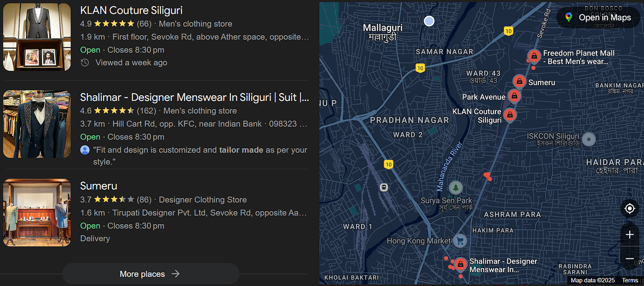Open the Terms link on map

coord(630,280)
